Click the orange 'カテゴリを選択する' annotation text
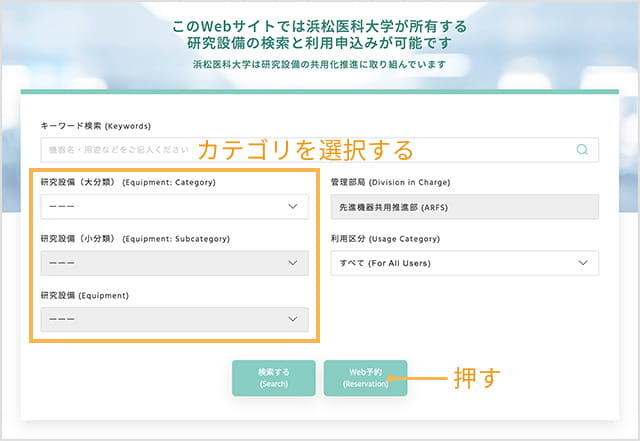Screen dimensions: 640x441 tap(305, 150)
